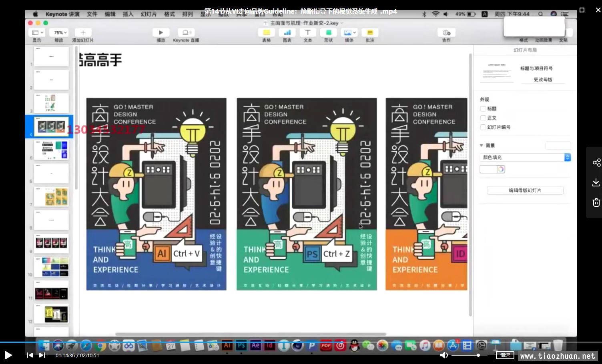This screenshot has height=364, width=602.
Task: Enable the 幻灯片编号 checkbox
Action: click(483, 127)
